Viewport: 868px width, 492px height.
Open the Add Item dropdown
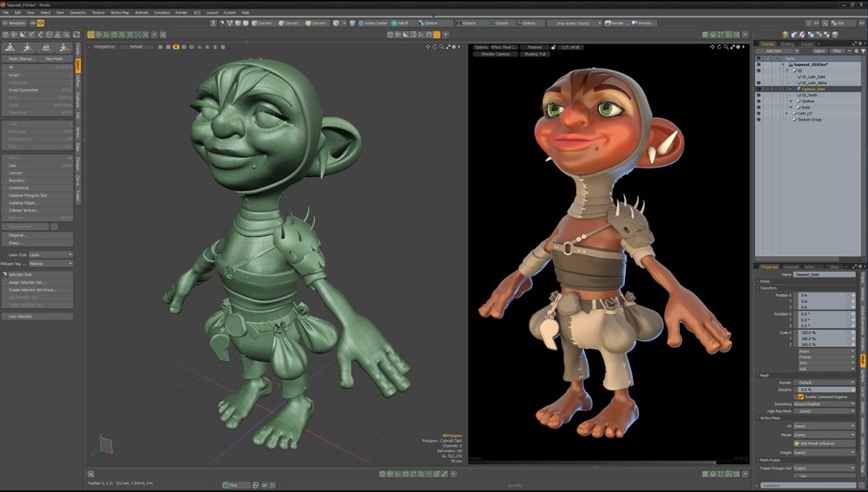click(x=777, y=51)
